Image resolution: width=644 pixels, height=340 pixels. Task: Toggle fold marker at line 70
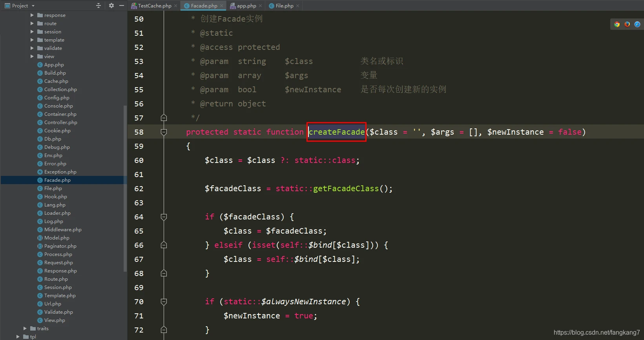164,302
